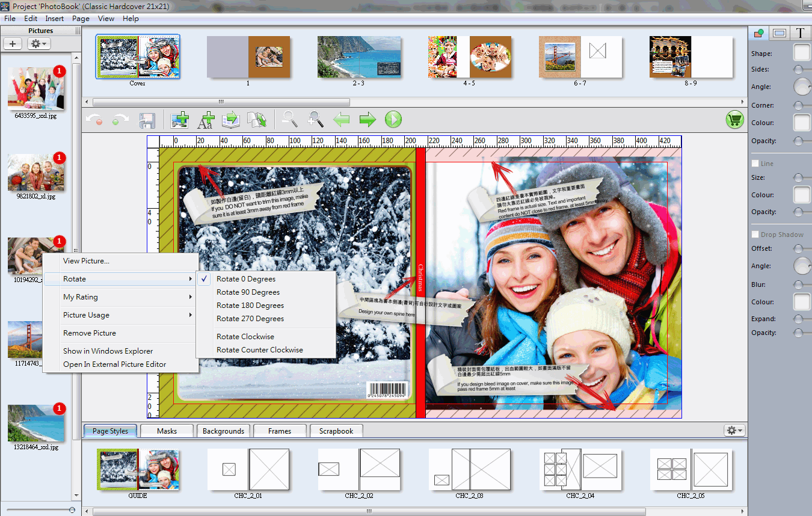The height and width of the screenshot is (516, 812).
Task: Click the Line Colour swatch
Action: coord(802,195)
